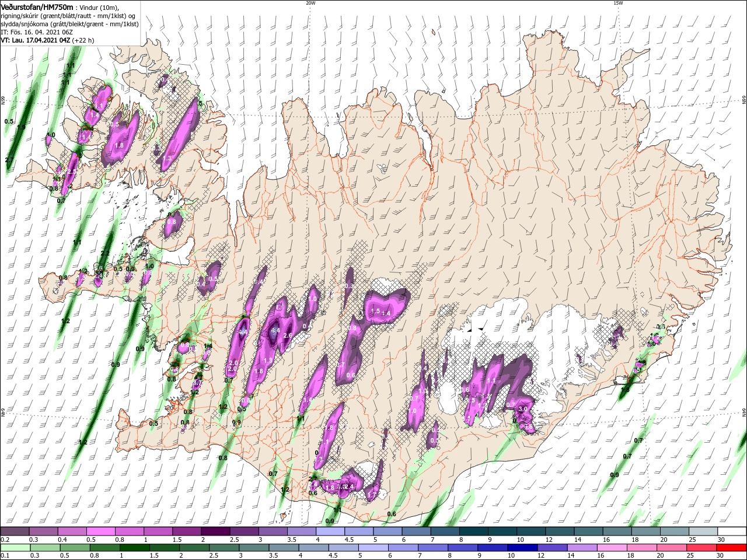Click the 15W longitude label
This screenshot has width=747, height=560.
[x=617, y=3]
